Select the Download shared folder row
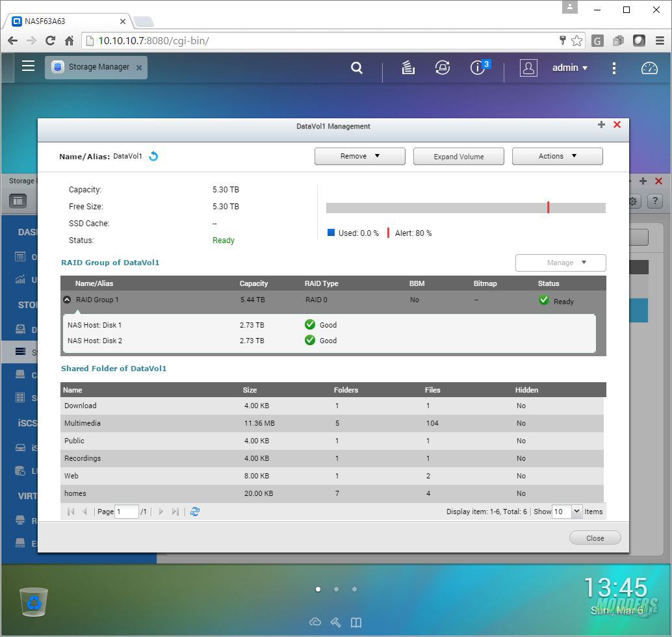The height and width of the screenshot is (637, 672). click(x=332, y=406)
